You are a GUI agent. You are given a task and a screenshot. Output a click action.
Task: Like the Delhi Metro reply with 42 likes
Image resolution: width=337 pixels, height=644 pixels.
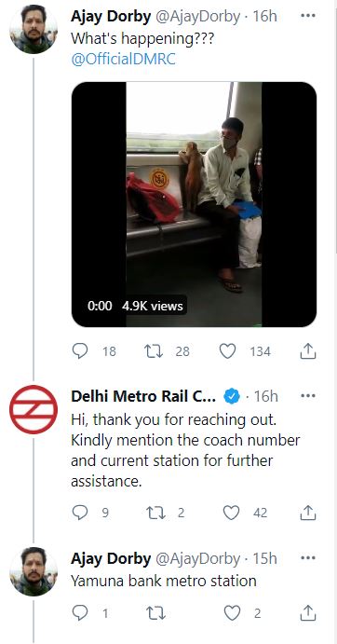point(231,513)
